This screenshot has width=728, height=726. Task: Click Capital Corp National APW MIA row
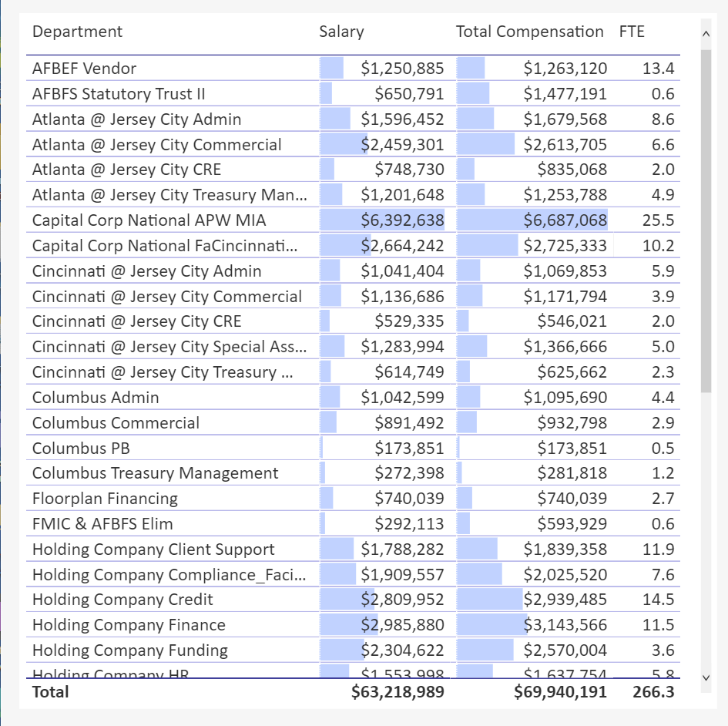(353, 220)
